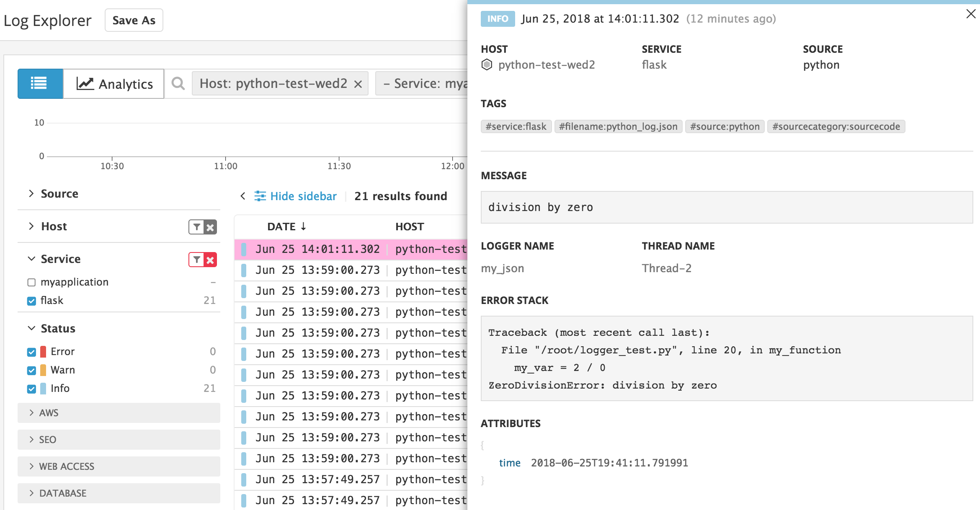Switch to the list view icon

point(39,83)
